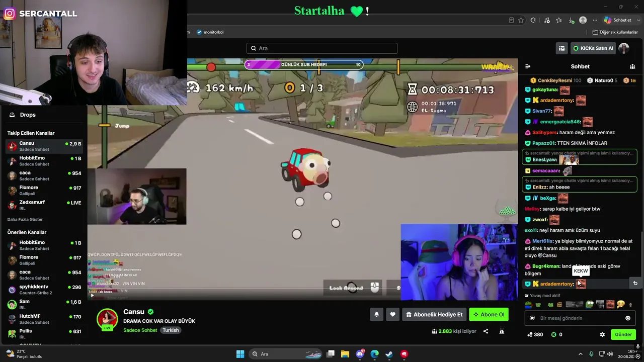Open the browser profile icon
The width and height of the screenshot is (644, 362).
point(583,20)
